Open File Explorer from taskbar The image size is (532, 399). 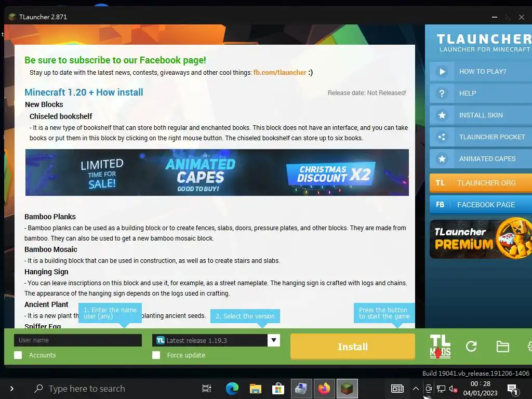(255, 389)
